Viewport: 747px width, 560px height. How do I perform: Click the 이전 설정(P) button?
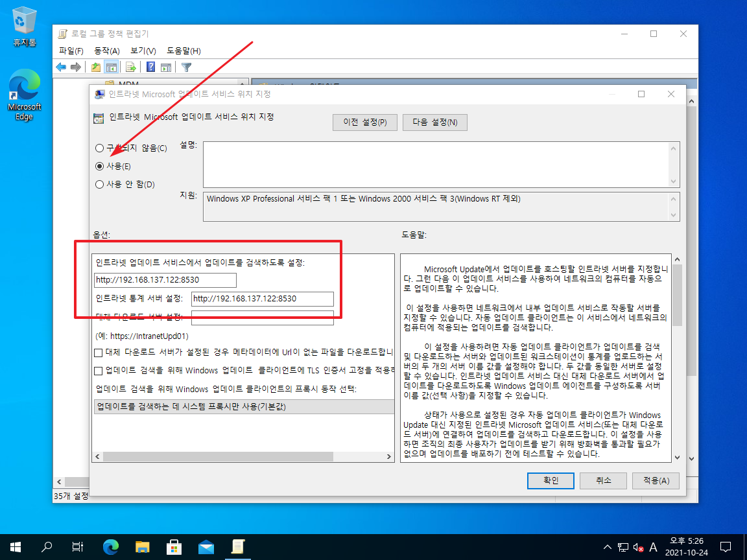[365, 122]
